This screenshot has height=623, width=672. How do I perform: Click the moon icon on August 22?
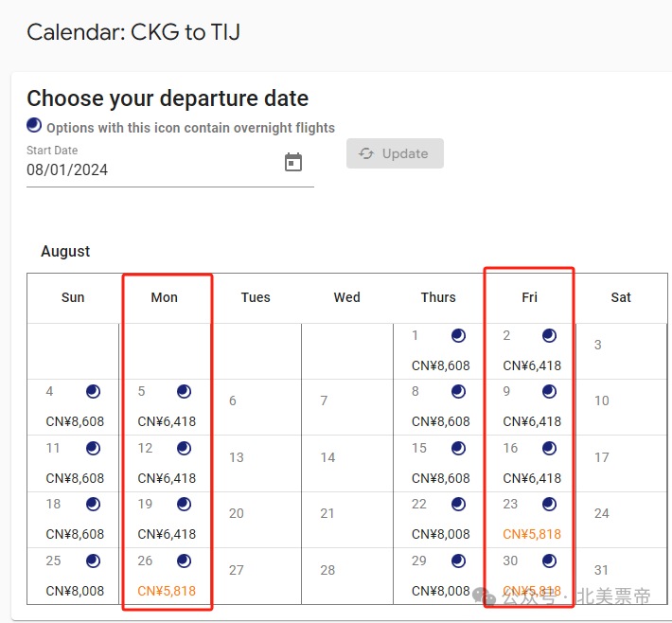coord(458,505)
